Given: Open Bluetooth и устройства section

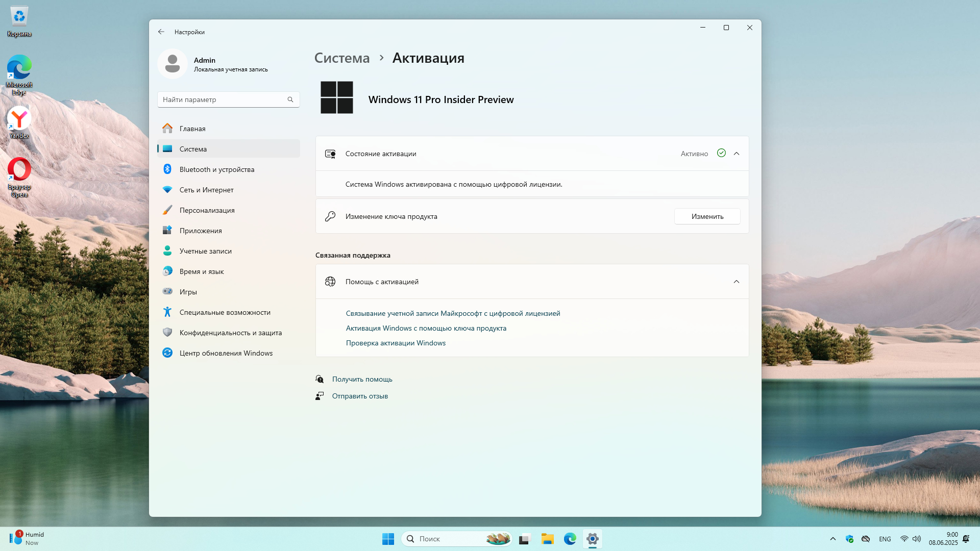Looking at the screenshot, I should pos(216,169).
